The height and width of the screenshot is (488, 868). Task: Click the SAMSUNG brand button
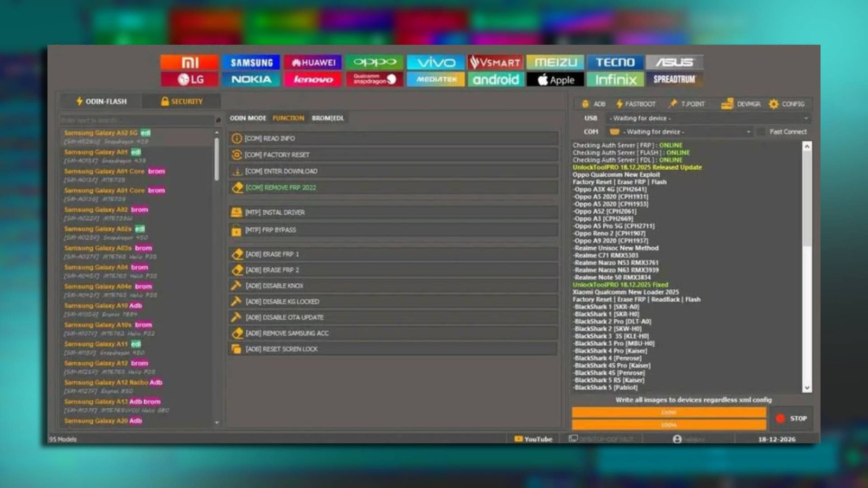click(x=252, y=62)
